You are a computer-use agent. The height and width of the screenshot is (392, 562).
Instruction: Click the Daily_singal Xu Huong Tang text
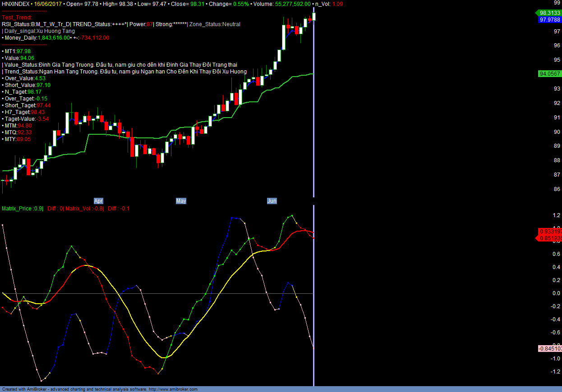pos(39,31)
